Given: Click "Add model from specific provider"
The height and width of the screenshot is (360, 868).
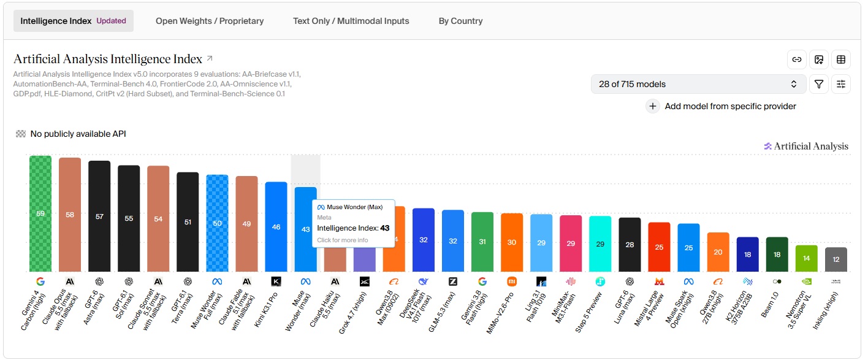Looking at the screenshot, I should coord(731,106).
